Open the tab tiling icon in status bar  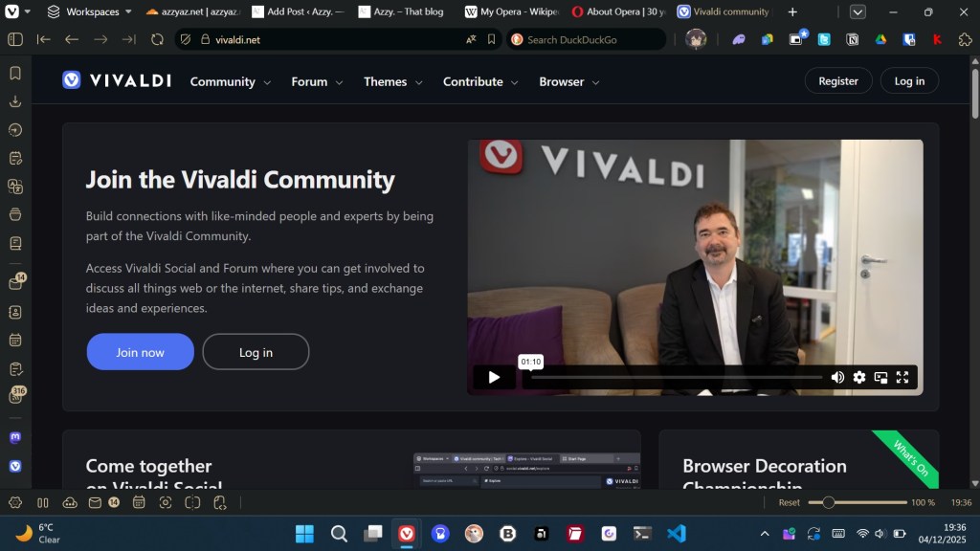point(192,502)
